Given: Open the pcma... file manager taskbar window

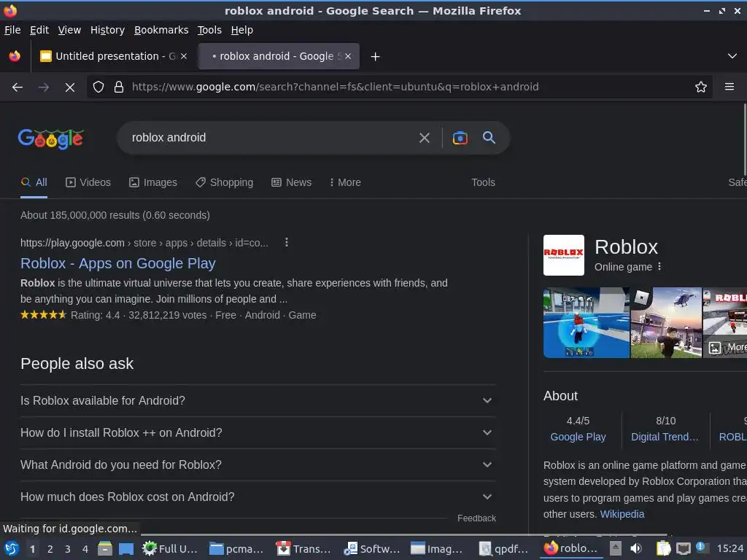Looking at the screenshot, I should click(x=237, y=548).
